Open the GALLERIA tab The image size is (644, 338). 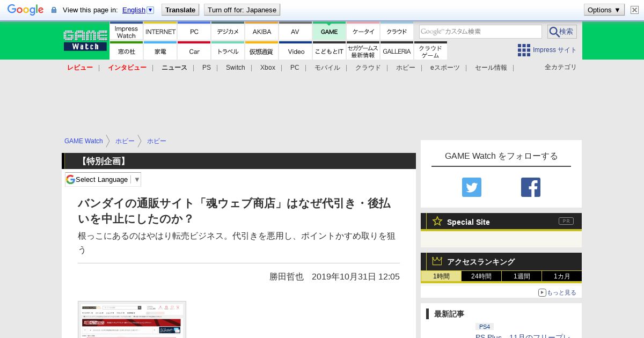[x=397, y=52]
